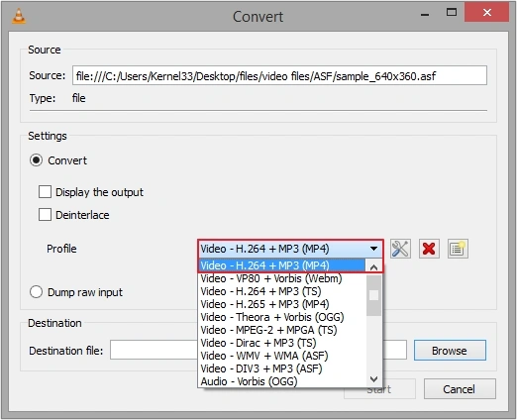Click the Destination file input field
Screen dimensions: 517x420
pyautogui.click(x=258, y=350)
